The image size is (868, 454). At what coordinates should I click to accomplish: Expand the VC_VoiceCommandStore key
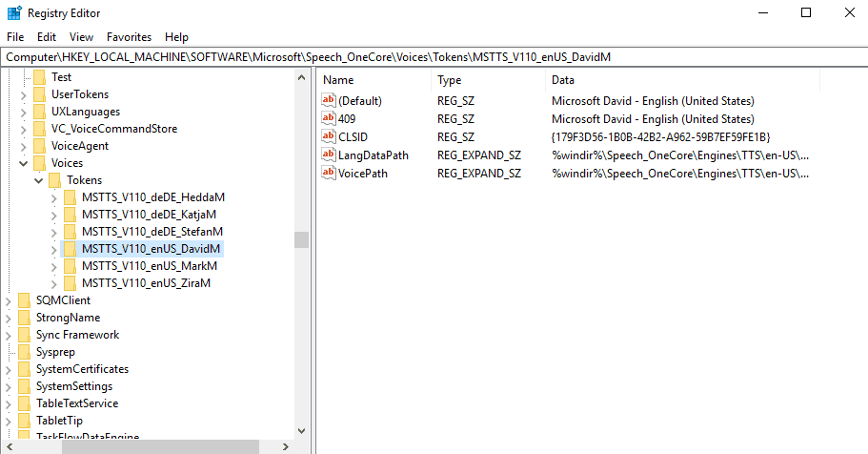coord(23,130)
